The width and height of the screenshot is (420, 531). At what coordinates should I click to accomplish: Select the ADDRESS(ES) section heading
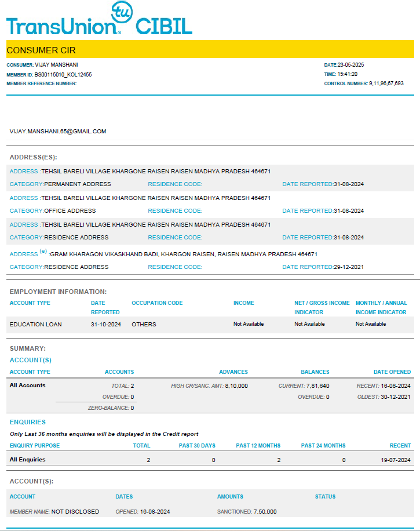coord(33,157)
